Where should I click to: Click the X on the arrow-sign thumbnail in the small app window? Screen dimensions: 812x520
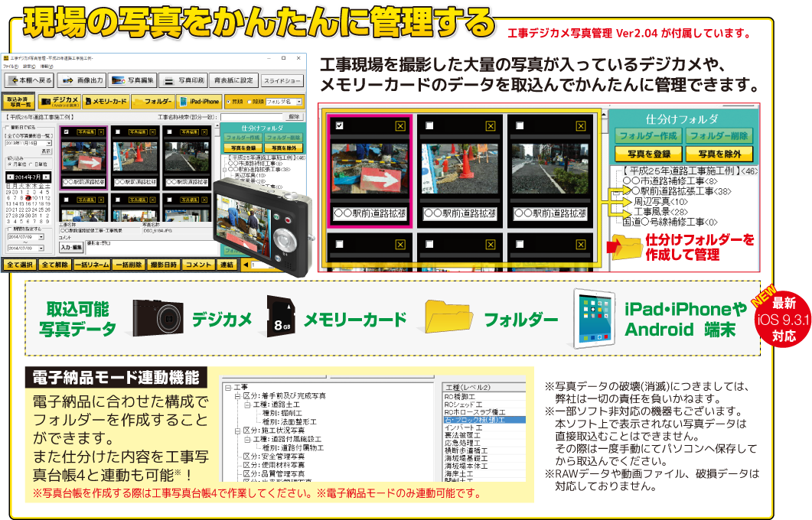(x=101, y=132)
